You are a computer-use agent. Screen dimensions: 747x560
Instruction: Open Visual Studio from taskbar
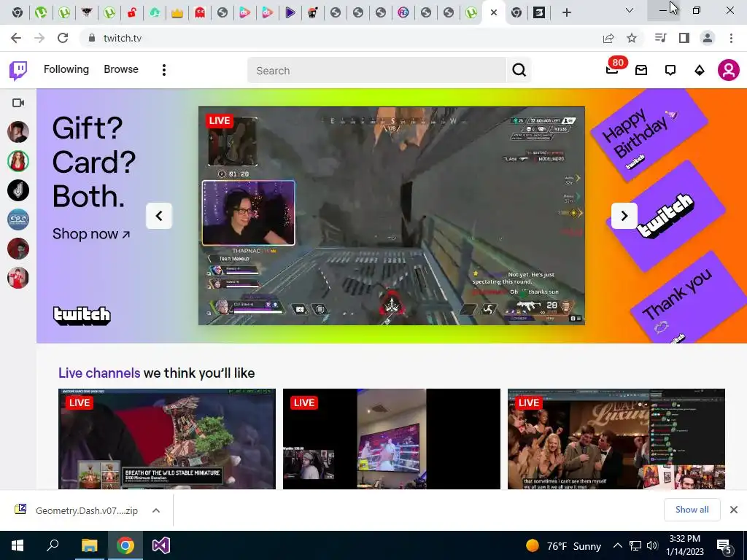[161, 545]
